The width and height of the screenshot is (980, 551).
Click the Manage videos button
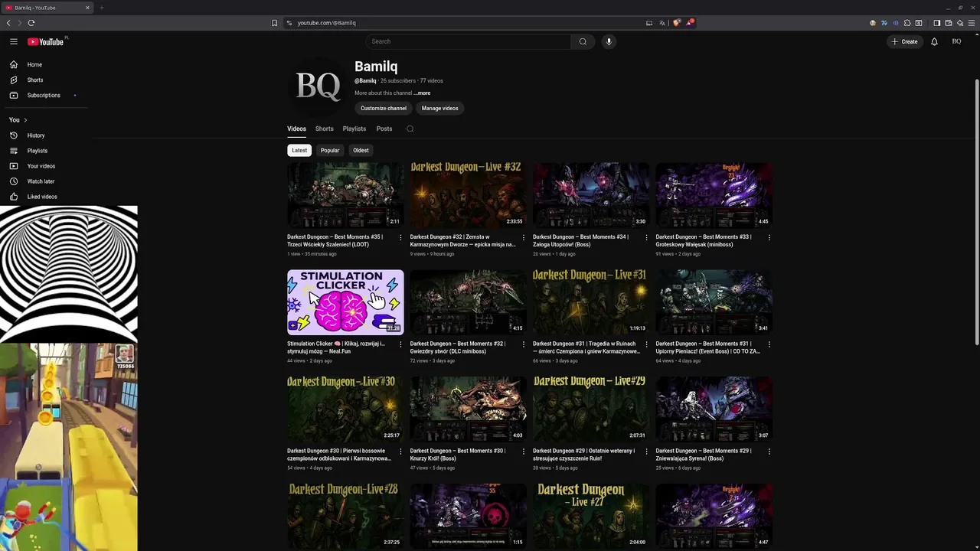click(x=439, y=108)
